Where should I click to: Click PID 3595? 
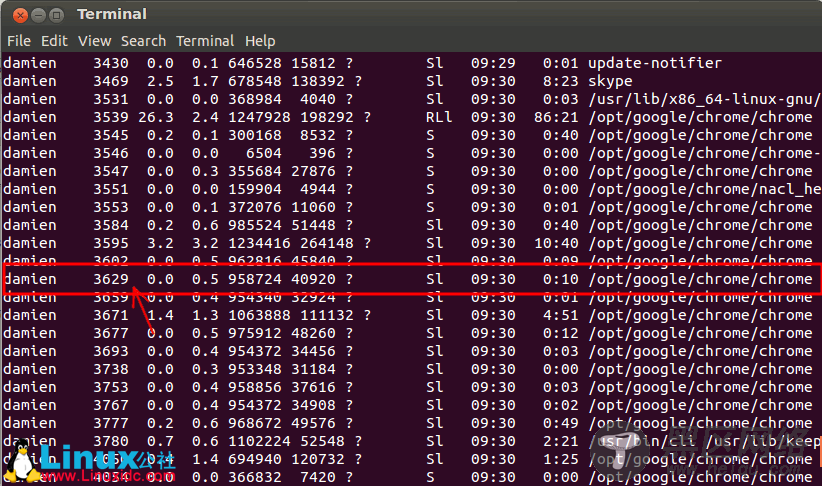coord(111,243)
